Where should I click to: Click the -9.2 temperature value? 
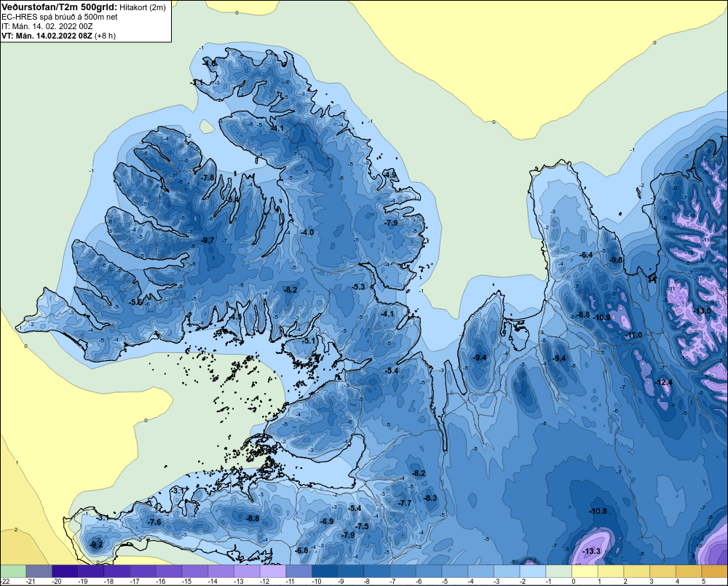96,545
